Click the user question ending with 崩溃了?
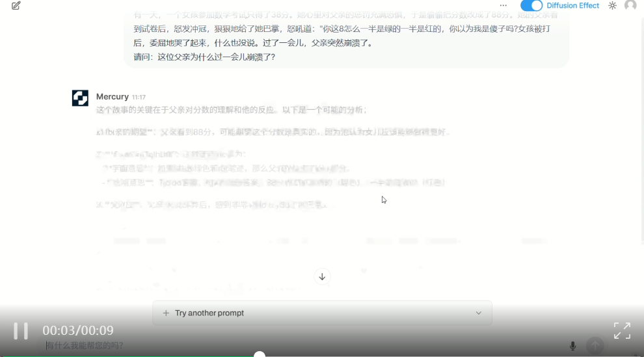The image size is (644, 357). point(204,57)
